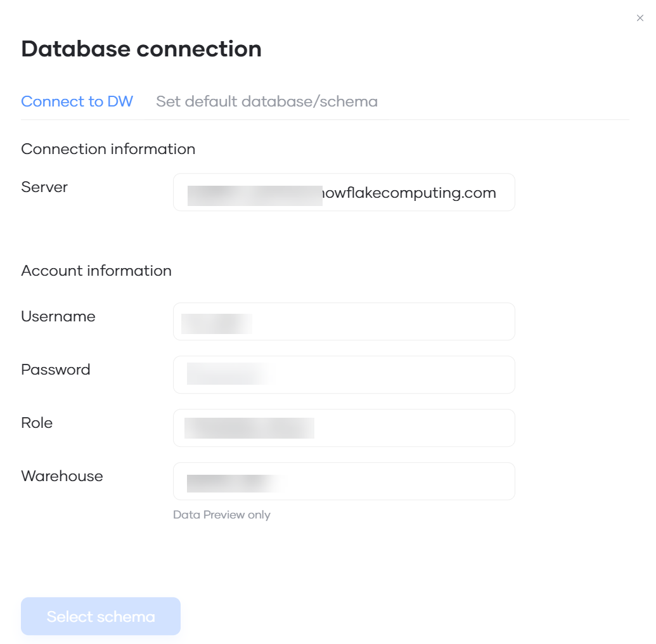Click the Username label text
Image resolution: width=656 pixels, height=644 pixels.
click(58, 316)
